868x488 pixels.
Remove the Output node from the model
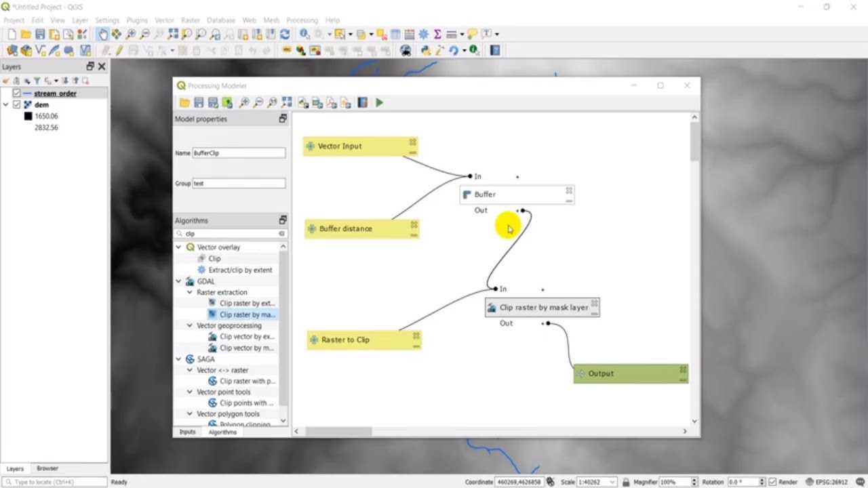coord(683,369)
